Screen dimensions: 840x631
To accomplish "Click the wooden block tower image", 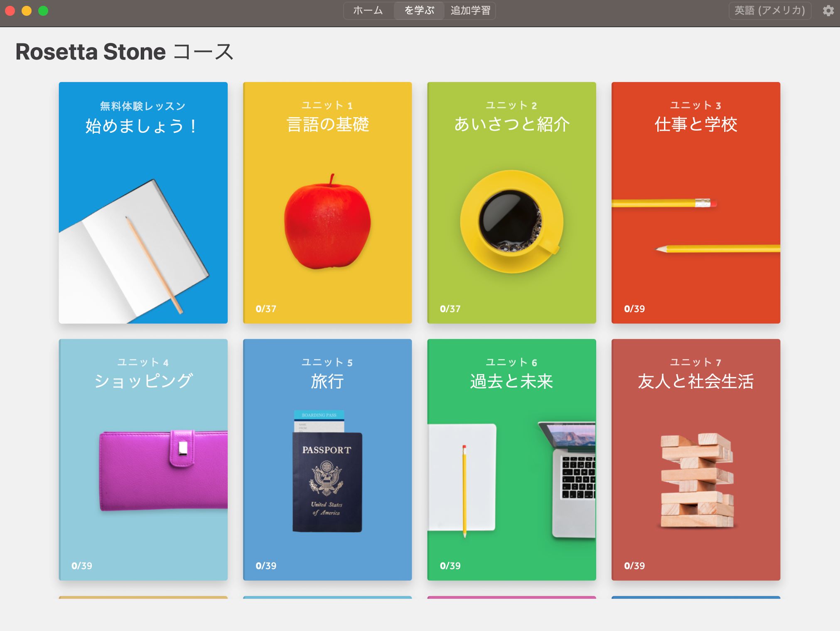I will click(697, 480).
